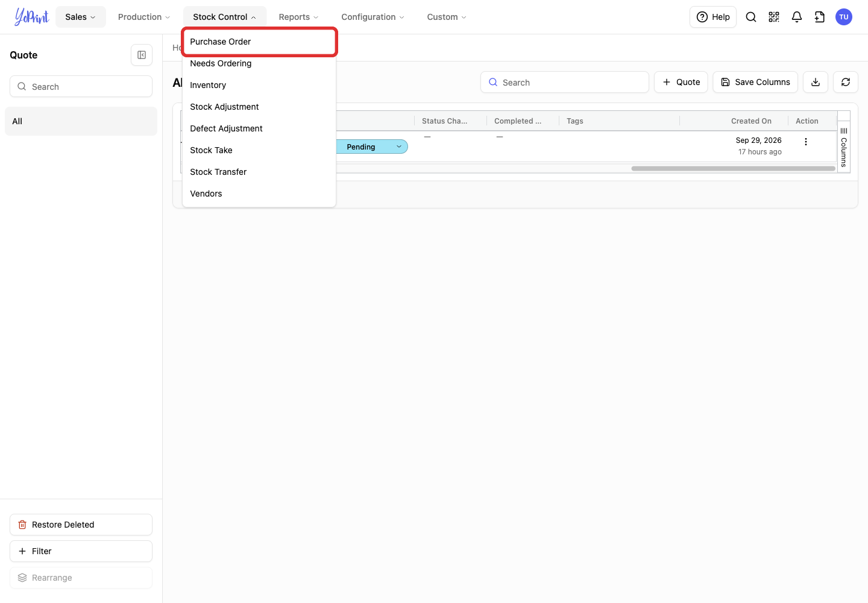This screenshot has width=868, height=603.
Task: Open Vendors from the menu
Action: (259, 194)
